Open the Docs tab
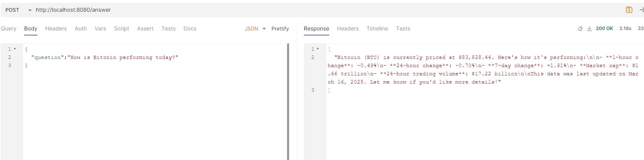 (190, 28)
